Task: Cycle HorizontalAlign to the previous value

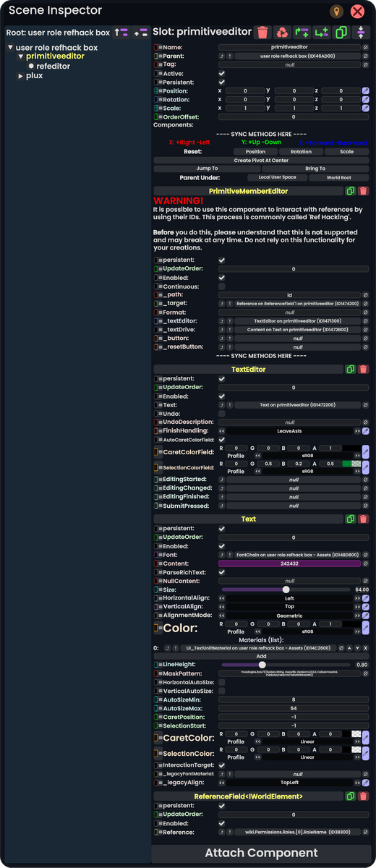Action: tap(222, 598)
